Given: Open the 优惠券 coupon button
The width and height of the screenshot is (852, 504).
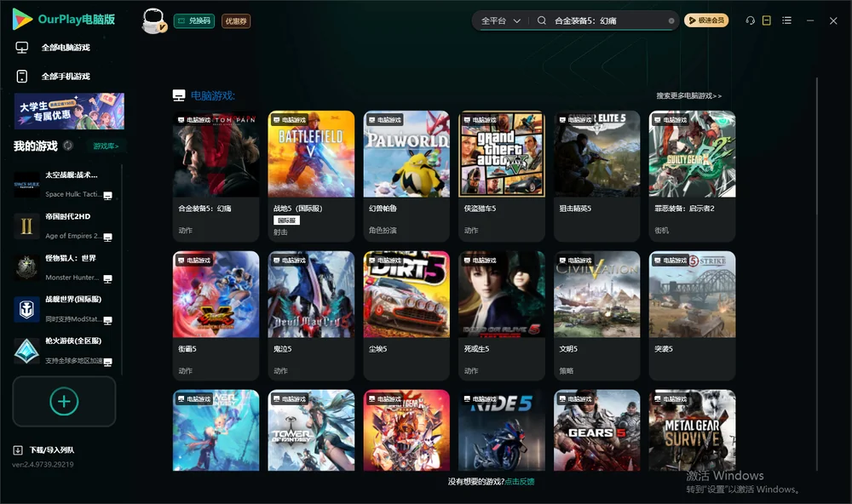Looking at the screenshot, I should 236,21.
